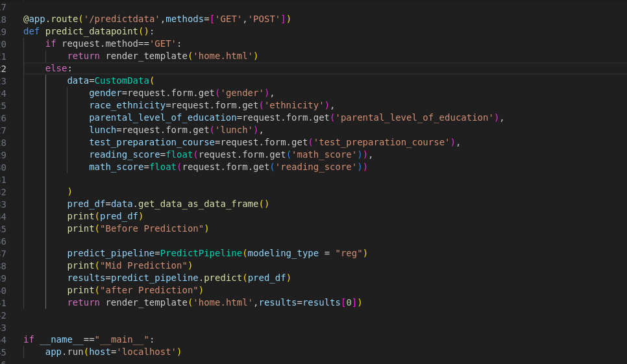The width and height of the screenshot is (627, 364).
Task: Click the get_data_as_data_frame method call
Action: tap(198, 204)
